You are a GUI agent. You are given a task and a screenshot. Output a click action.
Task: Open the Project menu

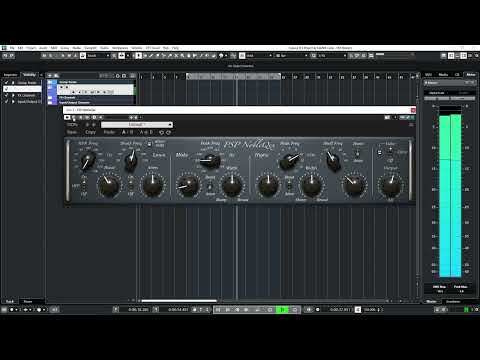click(31, 48)
